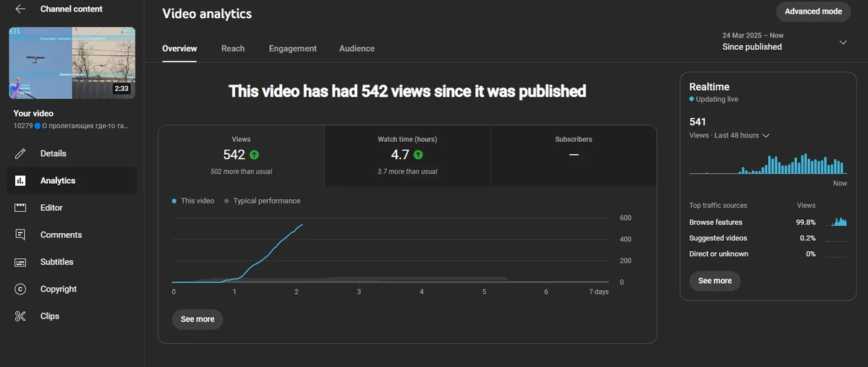Select the Subscribers metric card
The image size is (868, 367).
click(574, 156)
